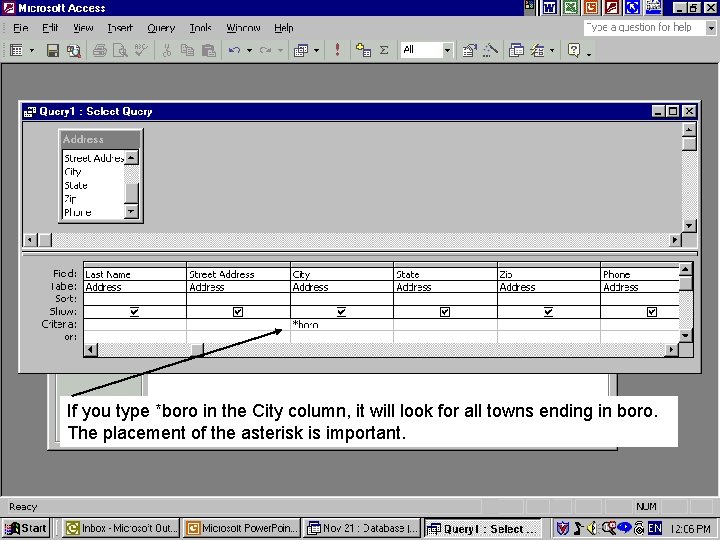Click Query1 Select taskbar button
Screen dimensions: 720x540
coord(483,529)
